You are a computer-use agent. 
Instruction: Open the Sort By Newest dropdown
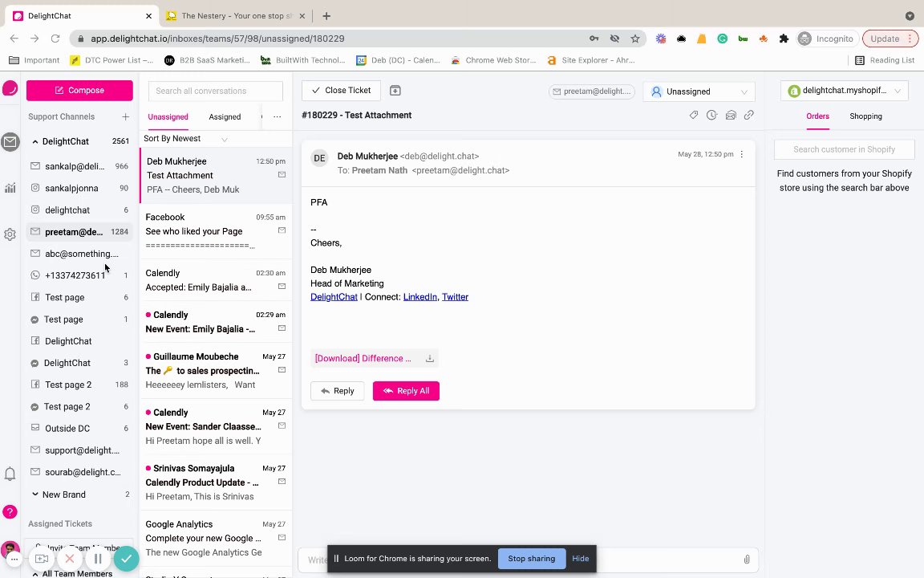(185, 139)
